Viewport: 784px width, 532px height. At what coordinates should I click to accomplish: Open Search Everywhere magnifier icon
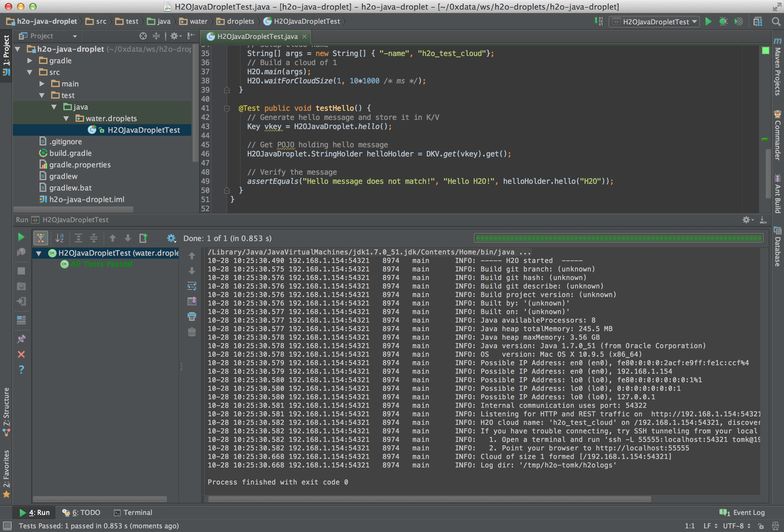pos(776,22)
